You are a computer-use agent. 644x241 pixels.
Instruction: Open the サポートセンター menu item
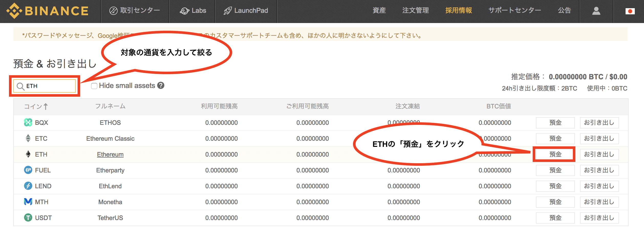point(514,10)
